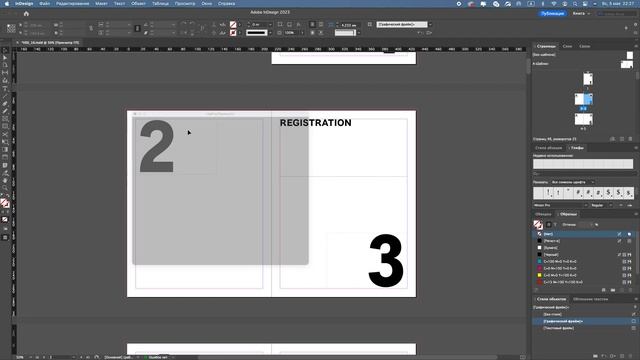Switch to the Глифы tab
The image size is (640, 360).
(578, 148)
